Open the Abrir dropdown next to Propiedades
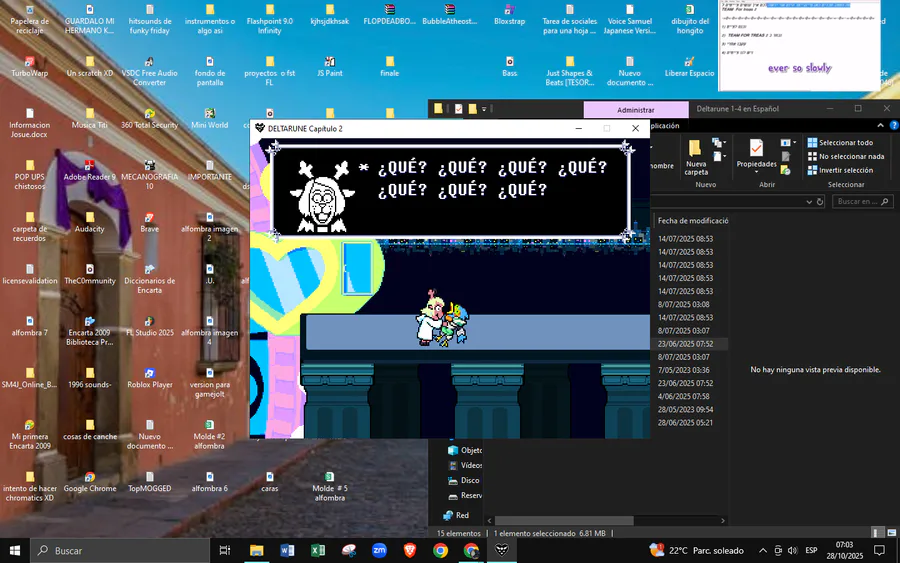 [x=787, y=142]
